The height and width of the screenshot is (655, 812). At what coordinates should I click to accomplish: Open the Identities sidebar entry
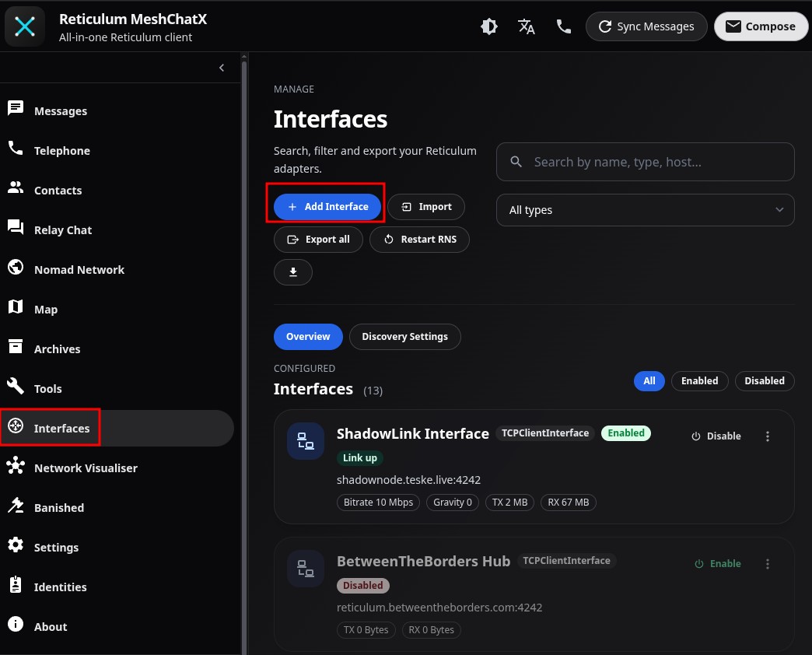pyautogui.click(x=117, y=587)
